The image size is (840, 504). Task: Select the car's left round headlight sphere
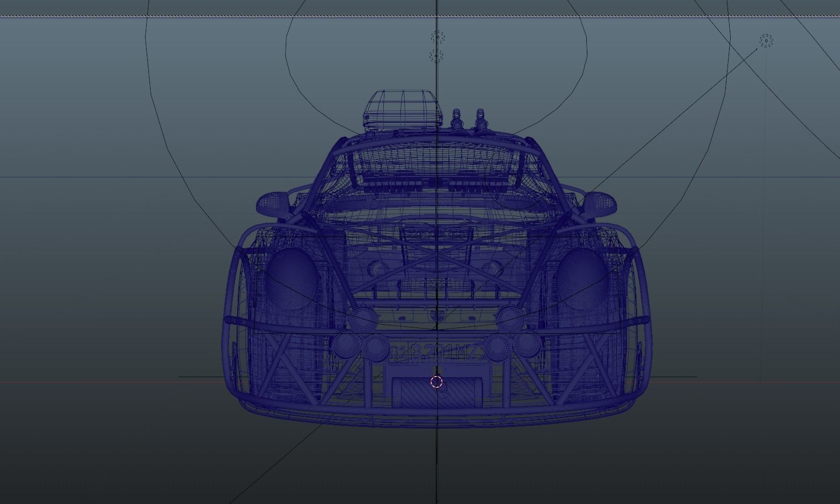pyautogui.click(x=291, y=278)
